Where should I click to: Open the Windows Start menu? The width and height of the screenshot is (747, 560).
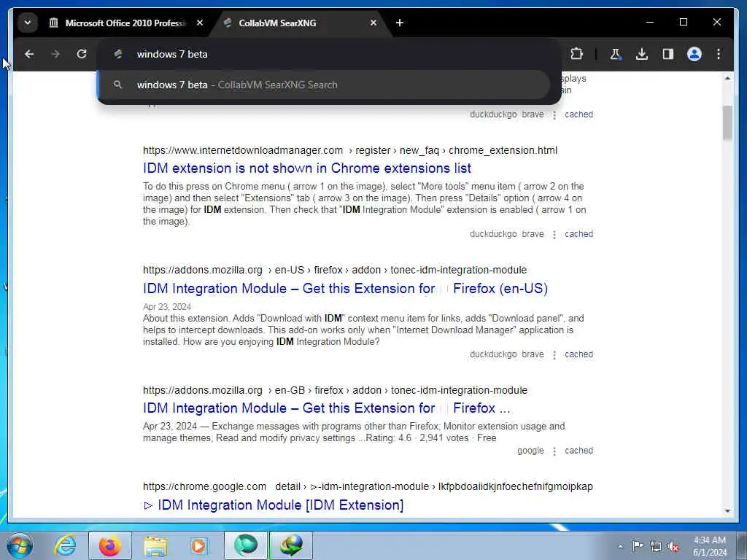20,545
